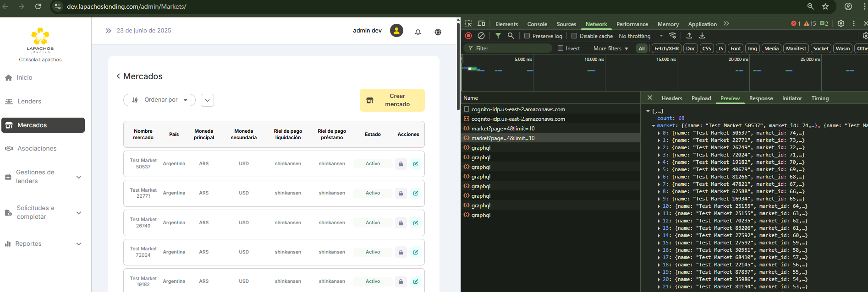Toggle device toolbar icon in DevTools
Screen dimensions: 868x292
(x=481, y=24)
